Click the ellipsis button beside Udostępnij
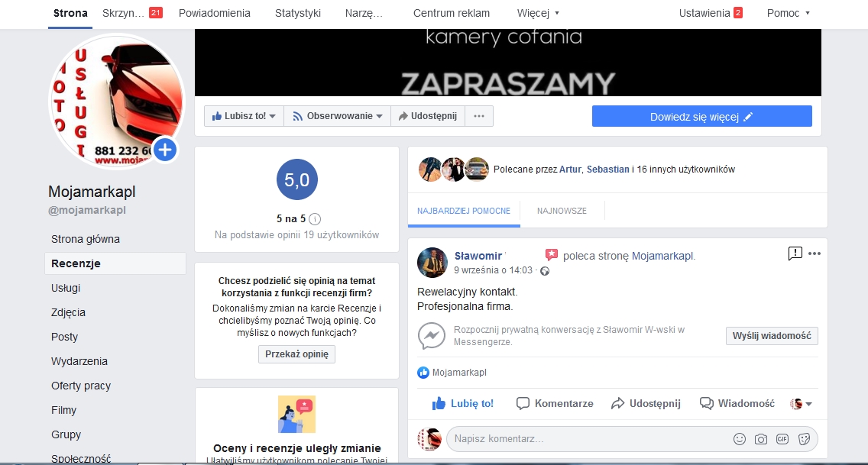This screenshot has width=868, height=465. coord(479,116)
